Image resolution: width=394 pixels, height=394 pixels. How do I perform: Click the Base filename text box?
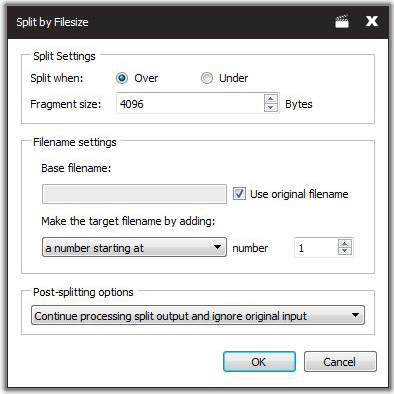pyautogui.click(x=134, y=194)
